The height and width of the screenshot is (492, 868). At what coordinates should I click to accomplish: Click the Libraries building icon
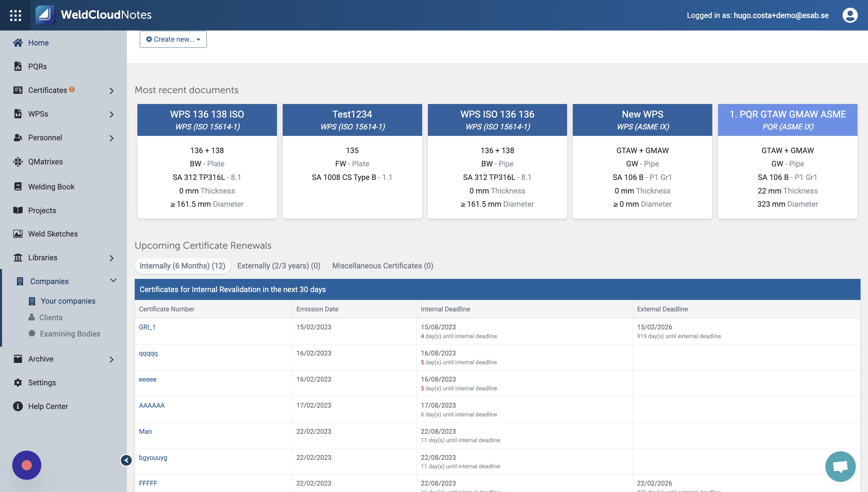coord(18,258)
